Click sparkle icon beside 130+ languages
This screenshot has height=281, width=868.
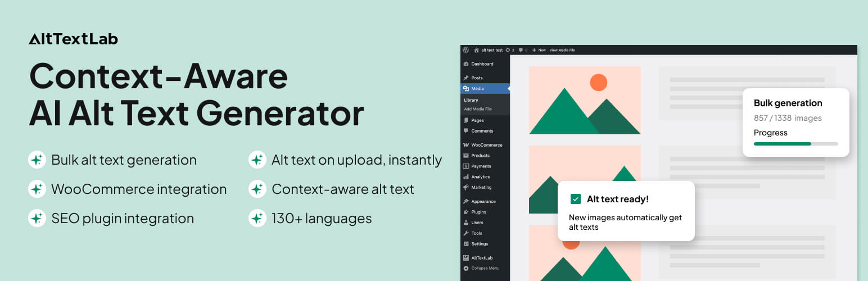[x=257, y=218]
